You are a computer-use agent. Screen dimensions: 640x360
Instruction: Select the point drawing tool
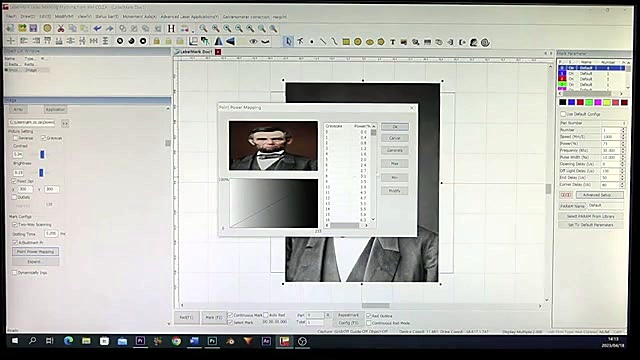tap(311, 42)
